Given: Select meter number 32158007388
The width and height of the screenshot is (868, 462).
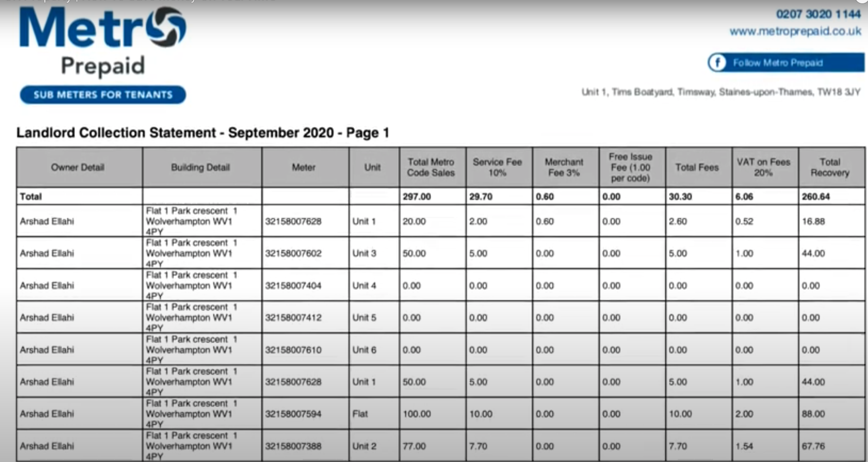Looking at the screenshot, I should pos(293,446).
